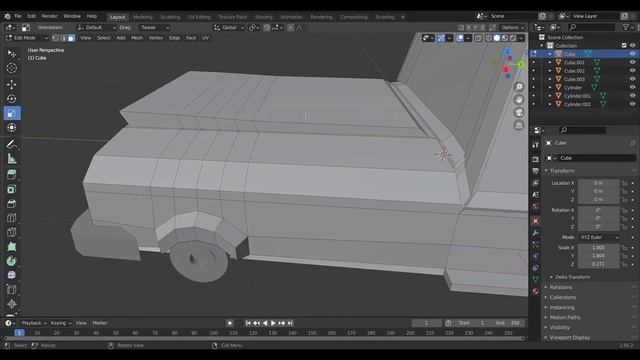
Task: Select the Poly Build tool
Action: [11, 247]
